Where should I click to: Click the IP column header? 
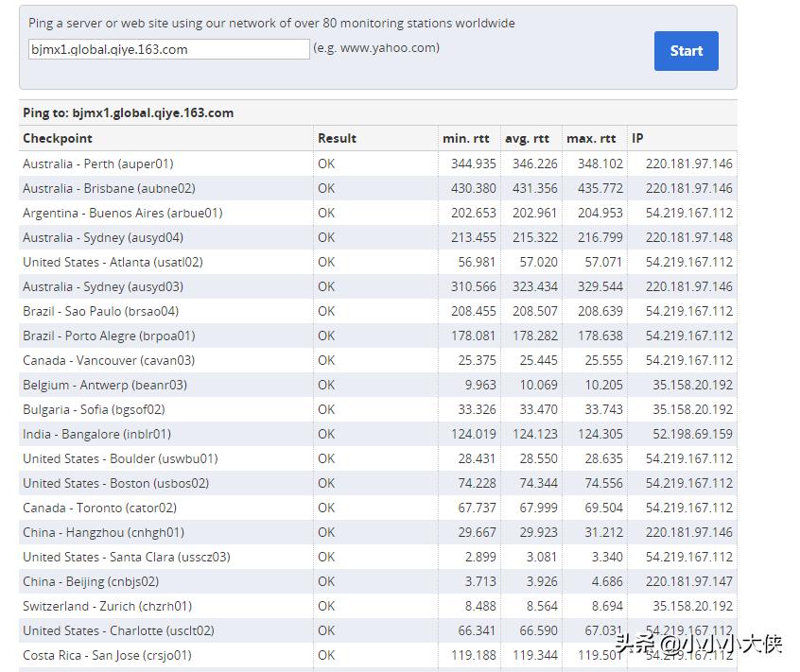(638, 138)
